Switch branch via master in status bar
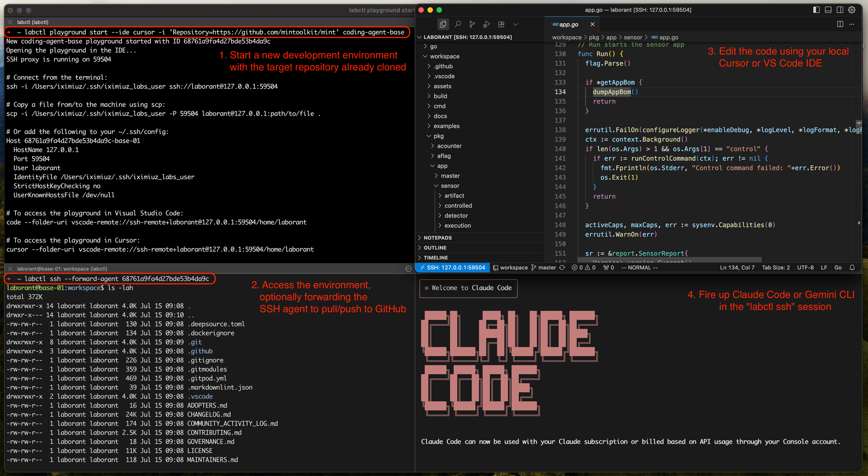The image size is (868, 476). click(x=543, y=268)
